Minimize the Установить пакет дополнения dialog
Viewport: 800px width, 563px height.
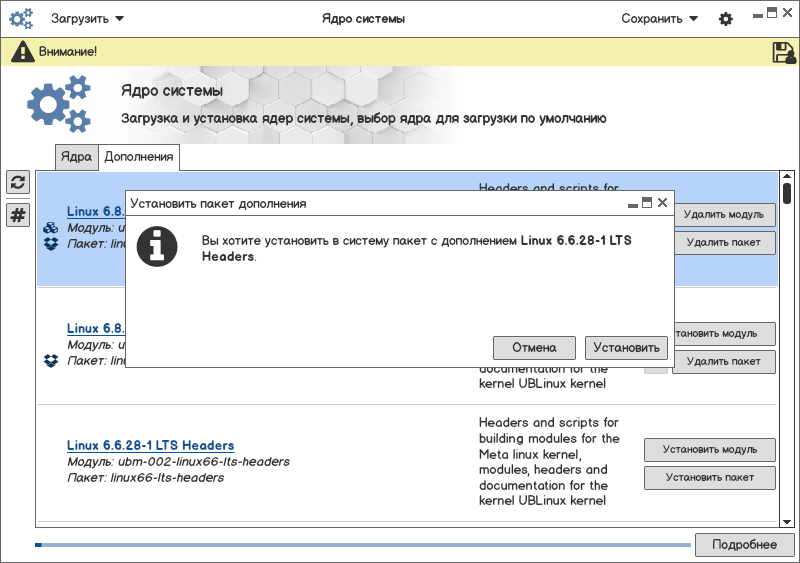click(x=633, y=205)
